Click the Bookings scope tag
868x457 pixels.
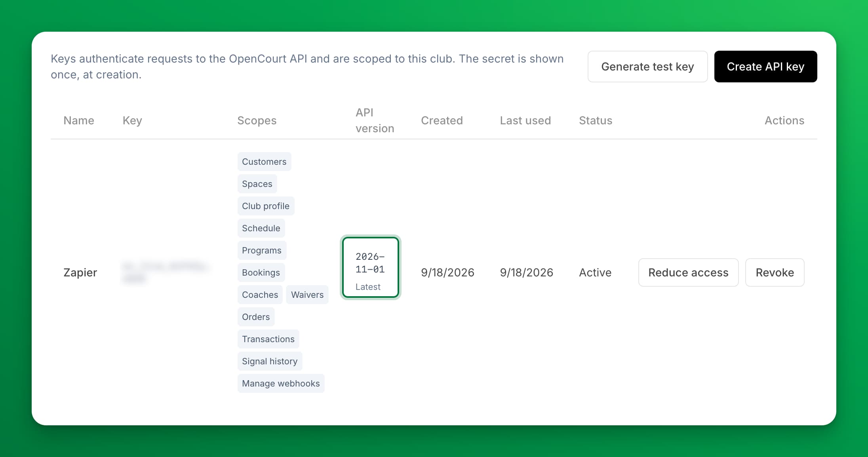coord(261,272)
